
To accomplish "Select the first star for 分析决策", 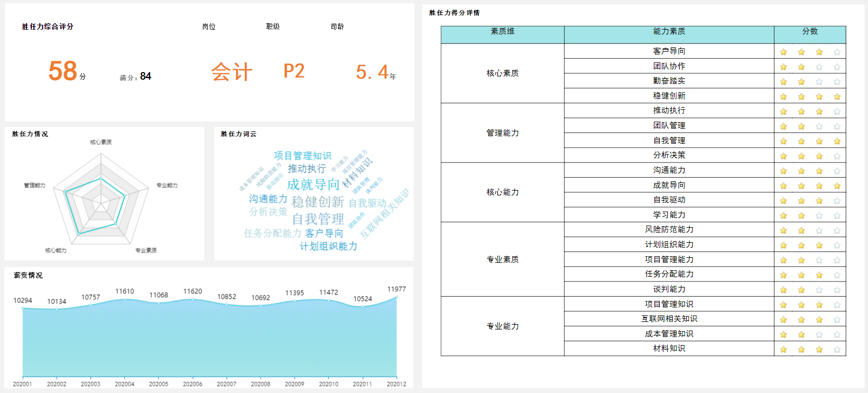I will click(x=784, y=156).
